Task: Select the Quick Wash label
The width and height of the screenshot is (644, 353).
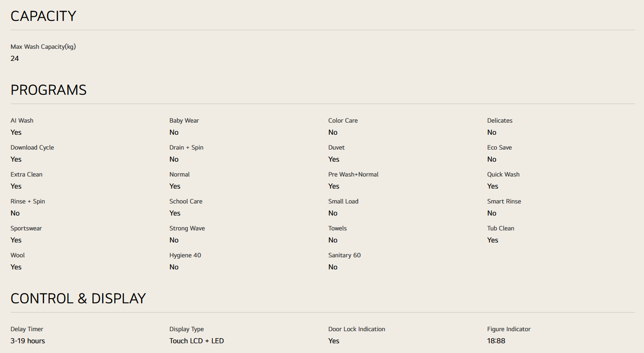Action: point(503,174)
